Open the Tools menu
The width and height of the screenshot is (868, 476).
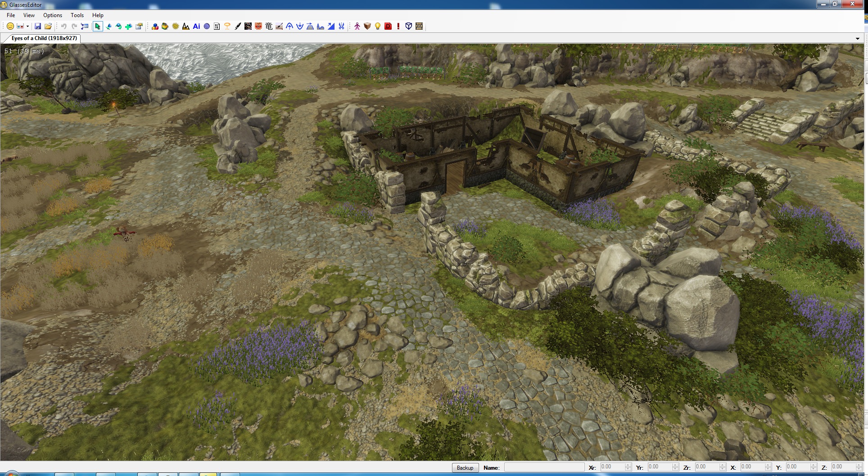click(77, 15)
